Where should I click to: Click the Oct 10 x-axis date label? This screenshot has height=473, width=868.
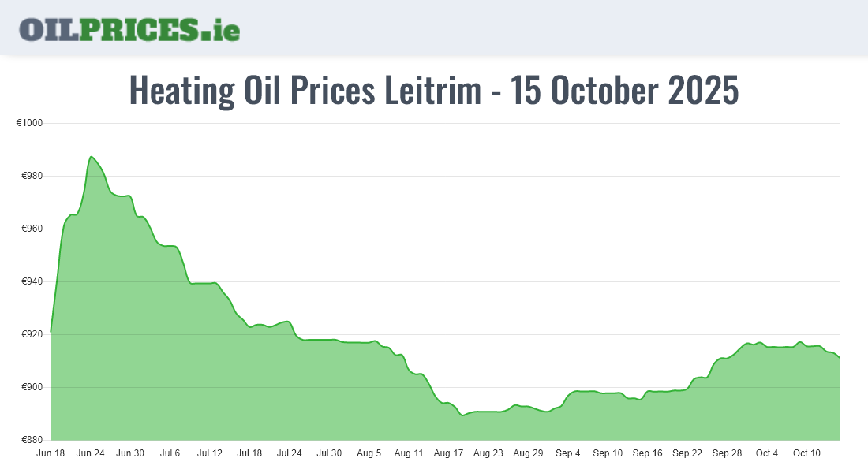pyautogui.click(x=806, y=453)
